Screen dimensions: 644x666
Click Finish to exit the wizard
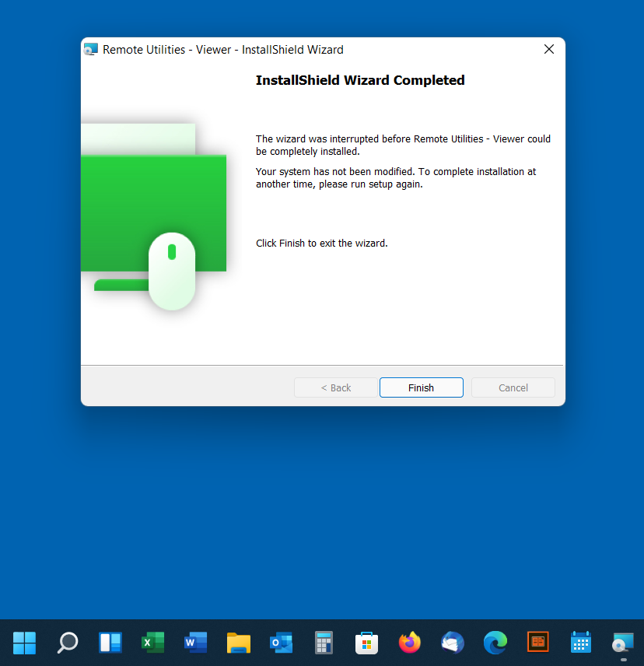[x=421, y=387]
